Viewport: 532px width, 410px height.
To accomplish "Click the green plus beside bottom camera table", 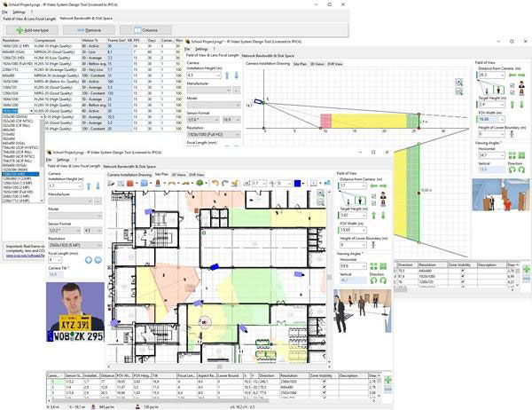I will click(387, 380).
